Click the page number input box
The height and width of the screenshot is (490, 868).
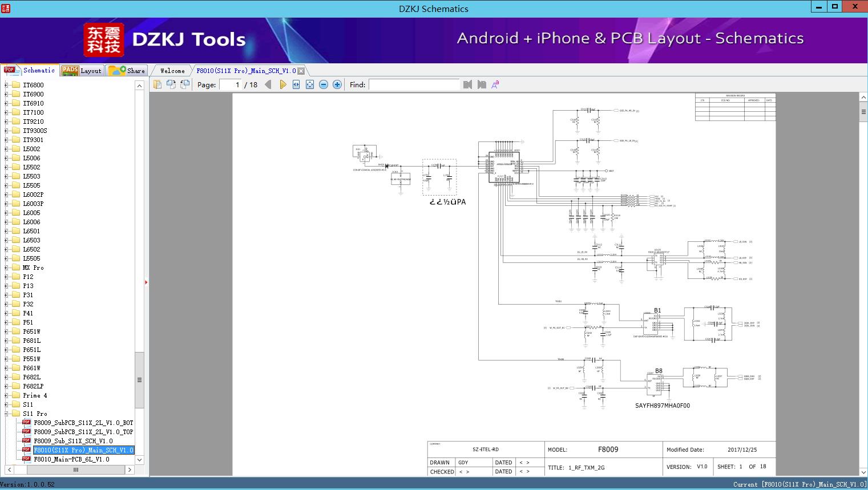tap(230, 84)
